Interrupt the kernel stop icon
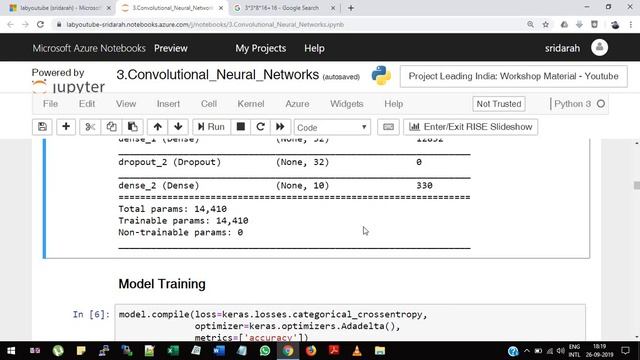640x360 pixels. click(x=241, y=127)
